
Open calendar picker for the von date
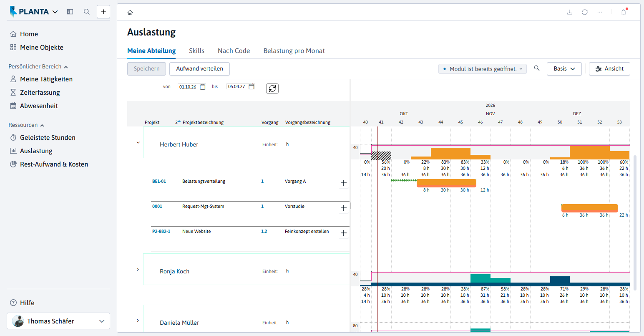(x=203, y=87)
